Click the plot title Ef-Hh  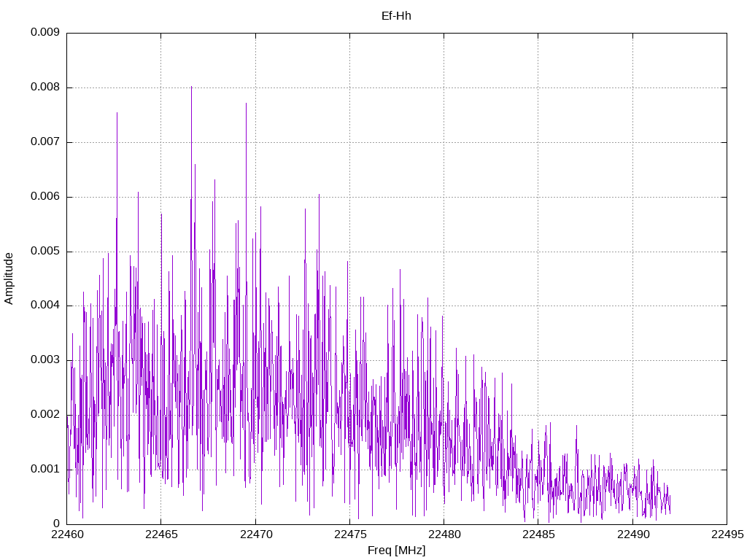click(396, 16)
